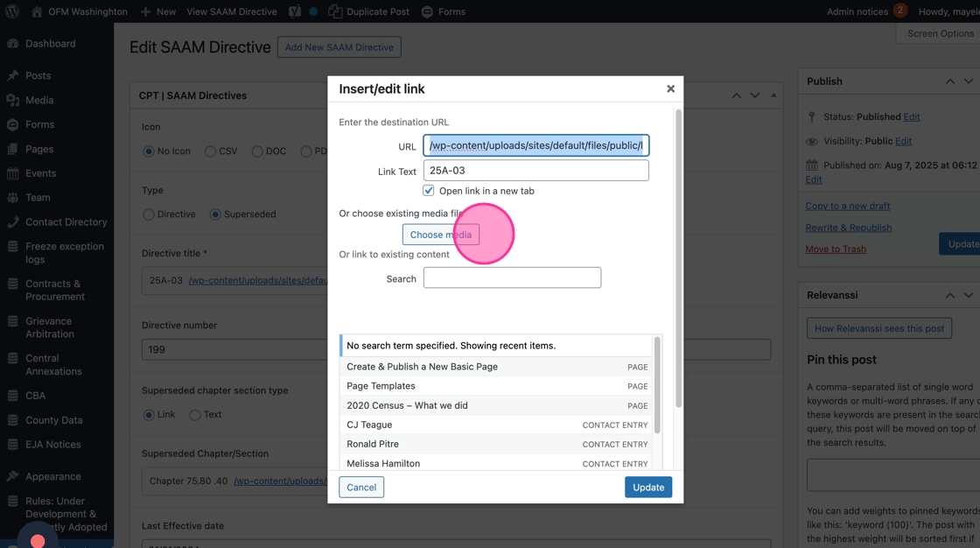Select the Melissa Hamilton contact entry
The width and height of the screenshot is (980, 548).
point(496,463)
